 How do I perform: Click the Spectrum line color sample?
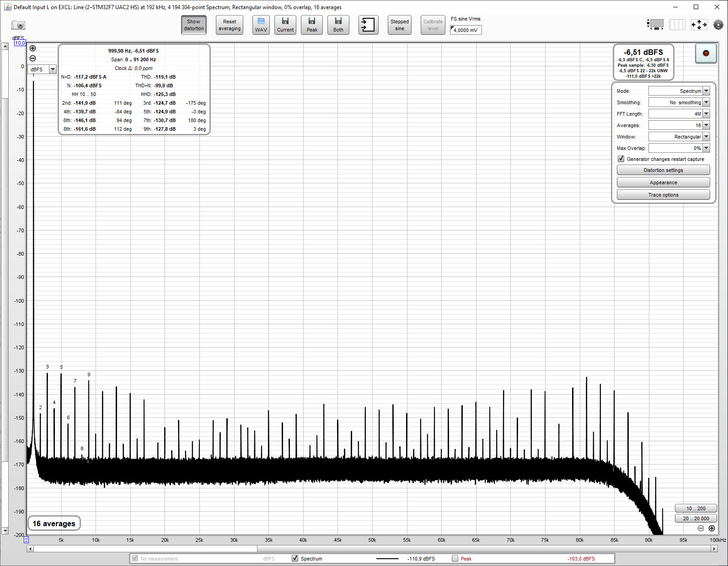pos(388,559)
